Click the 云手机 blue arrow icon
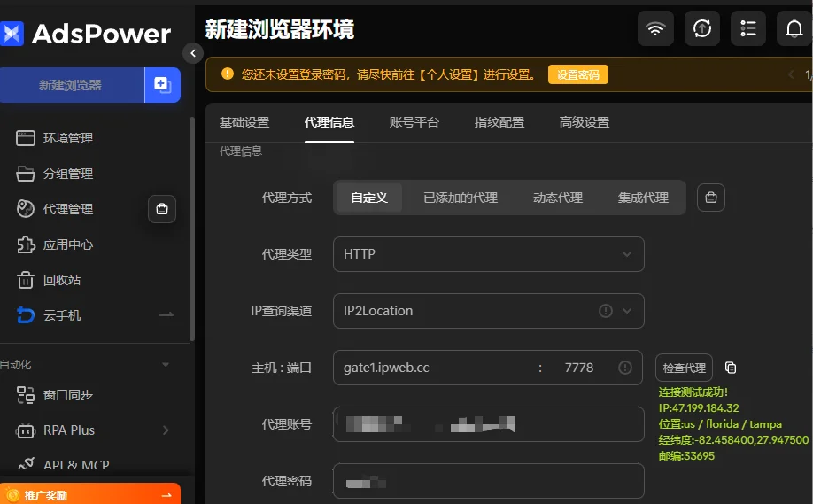813x504 pixels. click(x=26, y=314)
